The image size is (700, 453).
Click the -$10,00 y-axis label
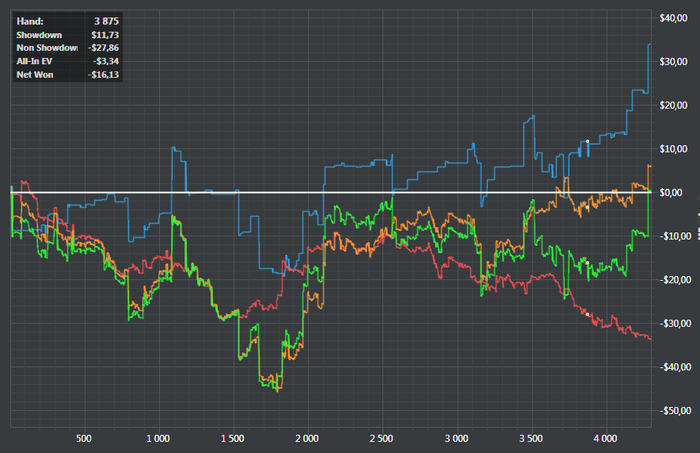click(x=675, y=236)
